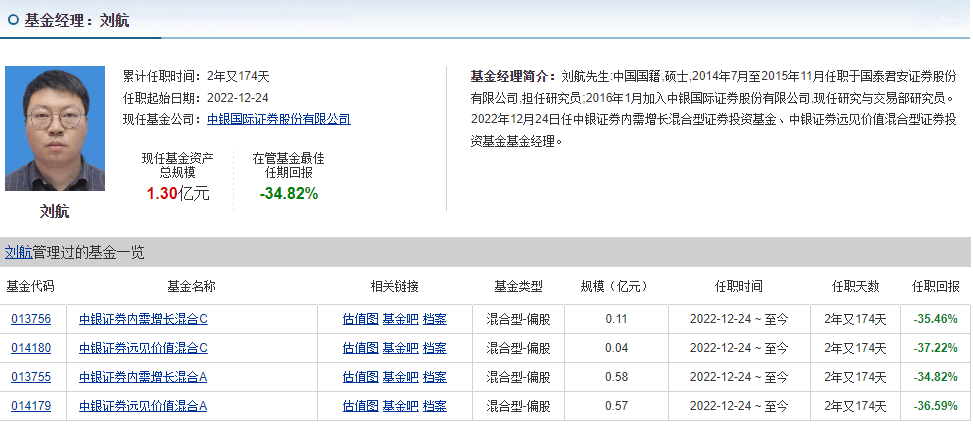Click the 0.57 fund size cell
This screenshot has height=429, width=973.
point(616,406)
